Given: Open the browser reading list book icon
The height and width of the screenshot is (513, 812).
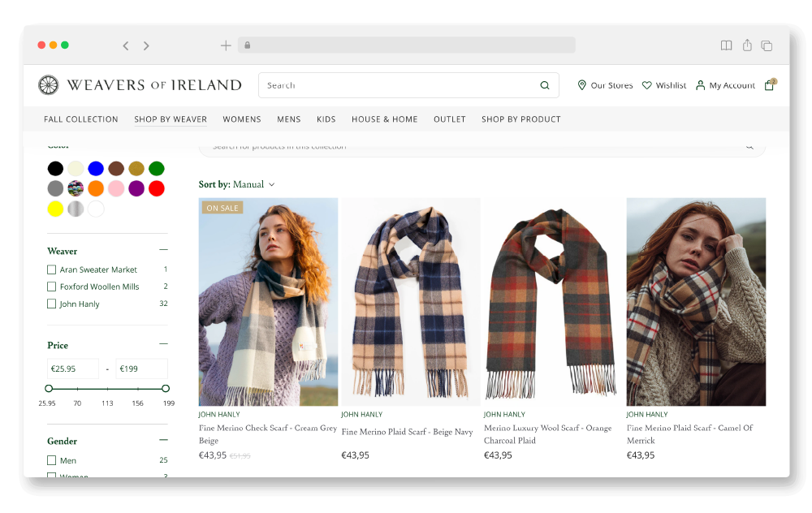Looking at the screenshot, I should [x=727, y=45].
